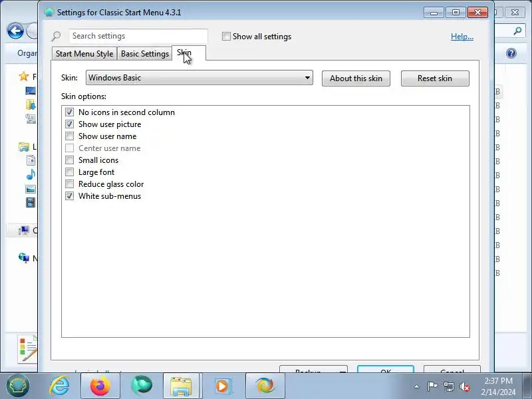The image size is (532, 399).
Task: Click the taskbar clock showing 2:37 PM
Action: [x=498, y=386]
